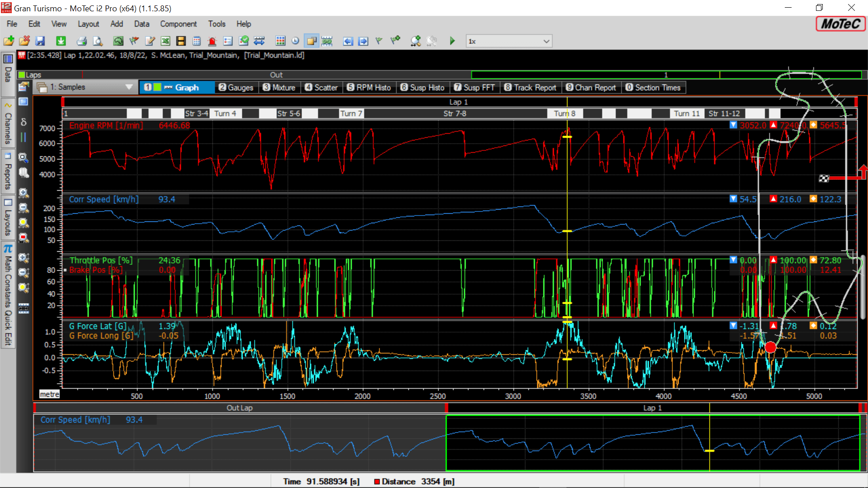Toggle the overlay mode toolbar icon
Image resolution: width=868 pixels, height=488 pixels.
pyautogui.click(x=311, y=41)
